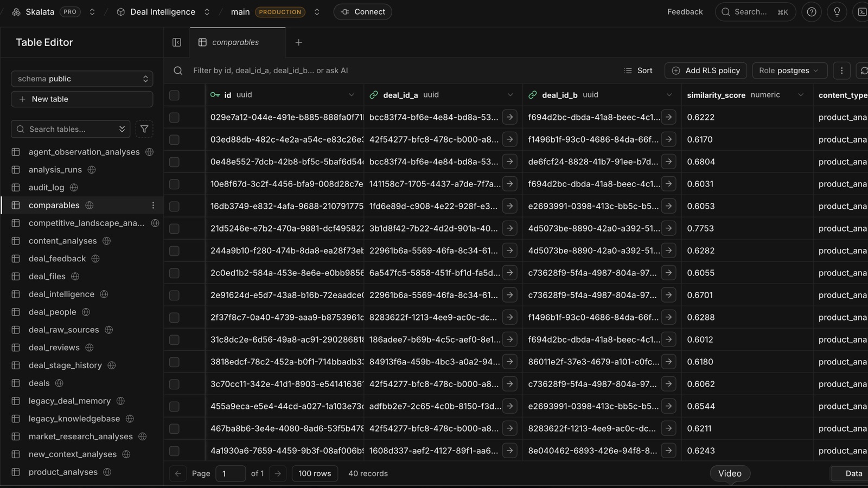The height and width of the screenshot is (488, 868).
Task: Open the help circle icon in header
Action: tap(812, 12)
